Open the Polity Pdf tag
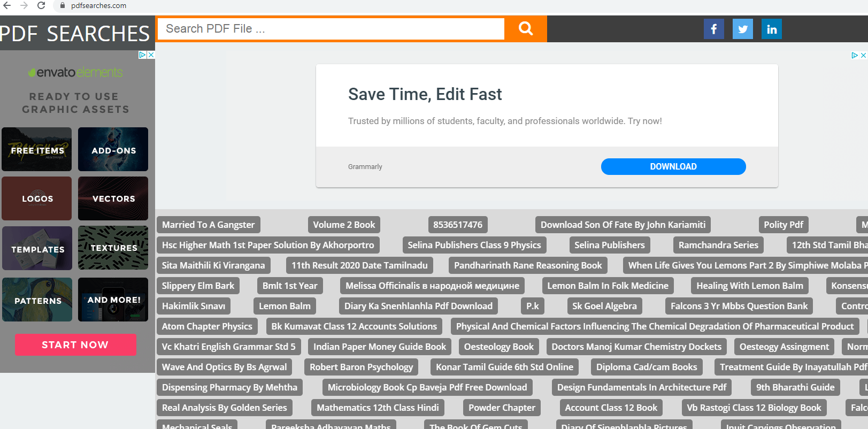This screenshot has width=868, height=429. click(x=783, y=225)
